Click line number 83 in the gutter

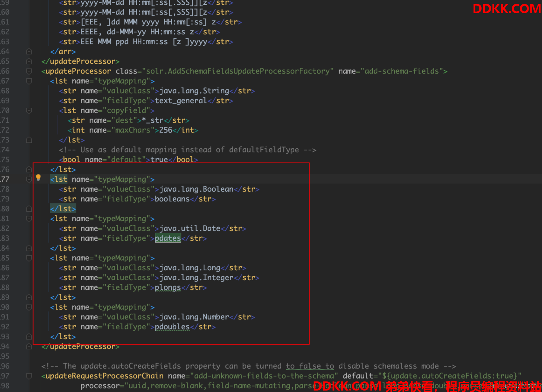coord(5,238)
